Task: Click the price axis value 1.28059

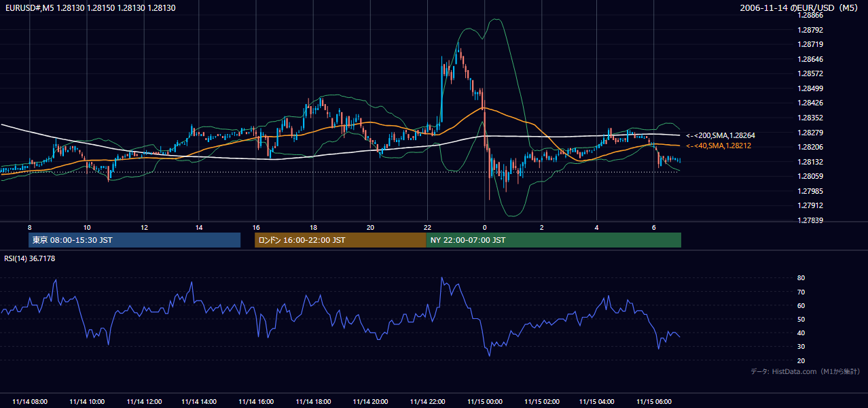Action: (x=810, y=176)
